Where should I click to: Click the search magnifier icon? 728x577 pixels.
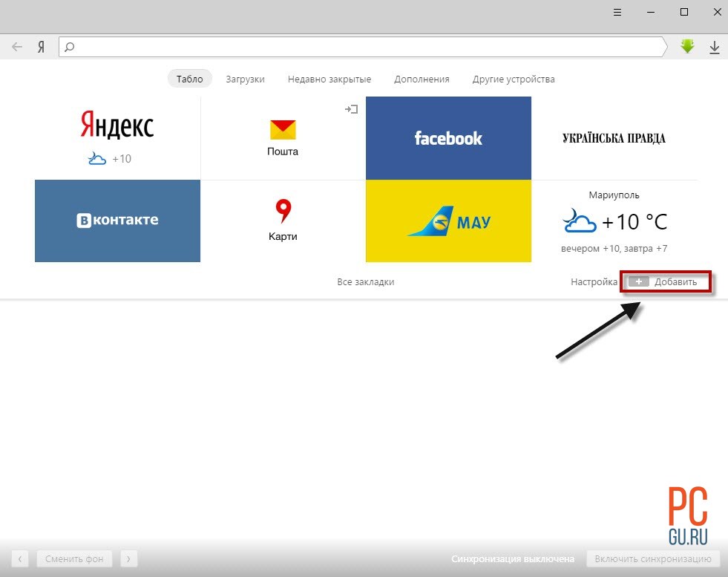(69, 47)
